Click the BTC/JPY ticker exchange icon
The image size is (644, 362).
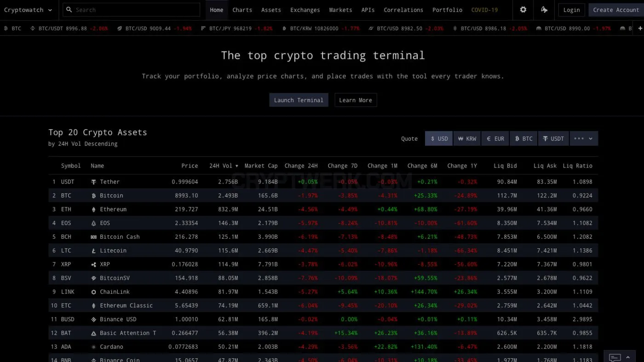pyautogui.click(x=203, y=29)
